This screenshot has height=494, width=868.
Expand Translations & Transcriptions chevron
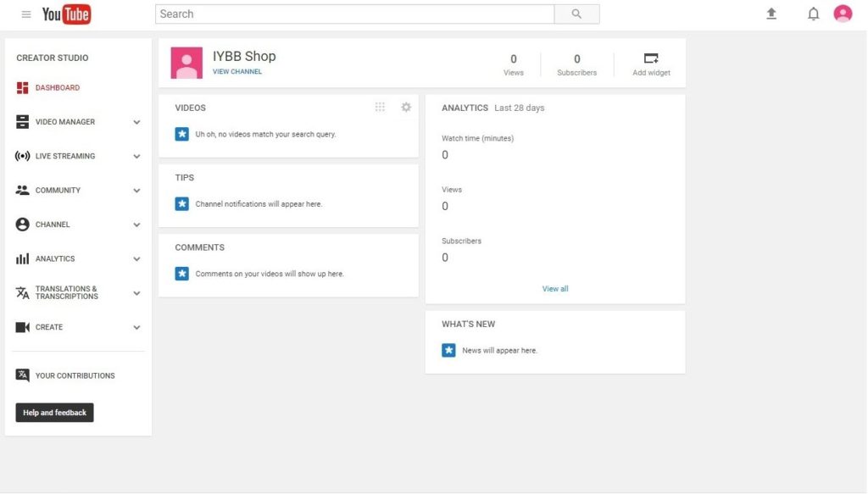(x=136, y=293)
